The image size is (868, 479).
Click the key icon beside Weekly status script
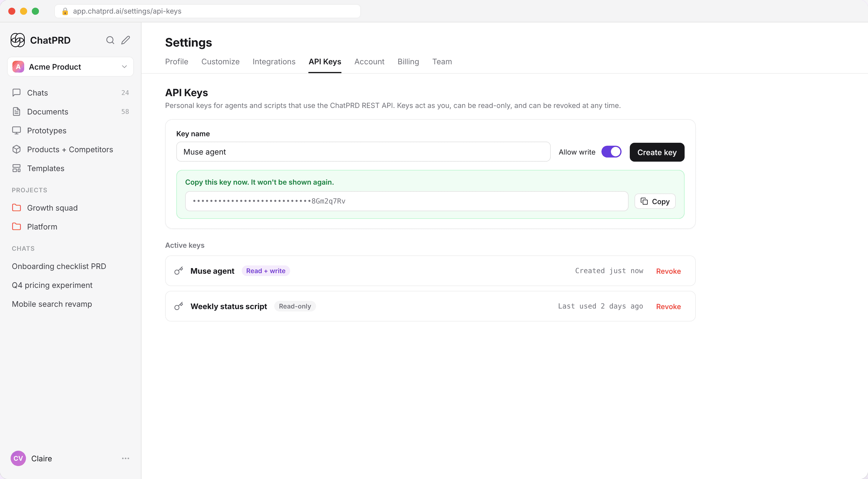(x=179, y=306)
